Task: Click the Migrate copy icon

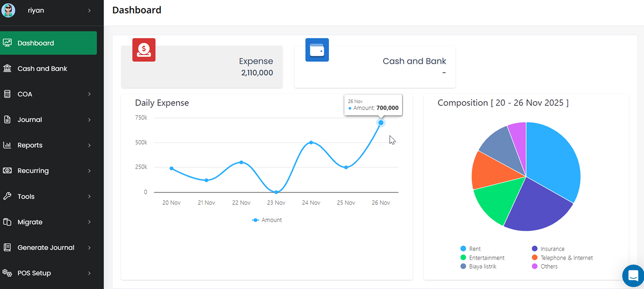Action: (x=7, y=222)
